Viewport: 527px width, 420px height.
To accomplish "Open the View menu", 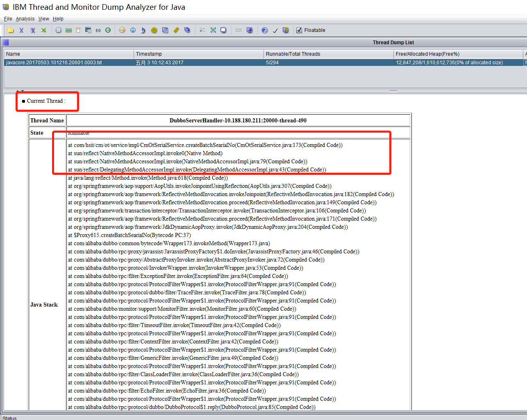I will point(44,19).
